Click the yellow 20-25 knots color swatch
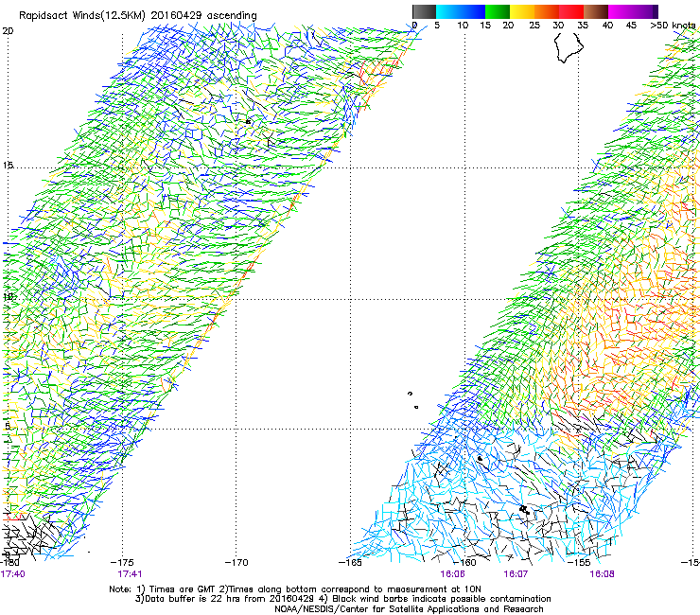The height and width of the screenshot is (615, 700). pos(522,11)
